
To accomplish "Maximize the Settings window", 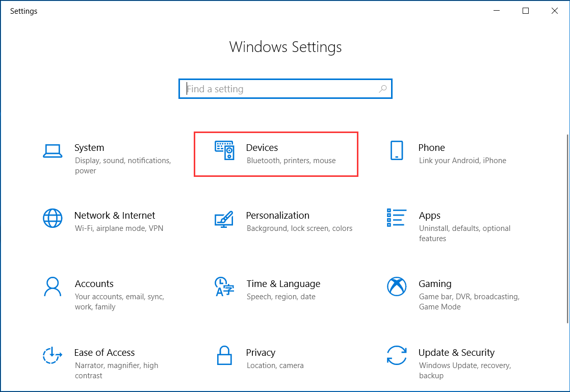I will point(526,11).
